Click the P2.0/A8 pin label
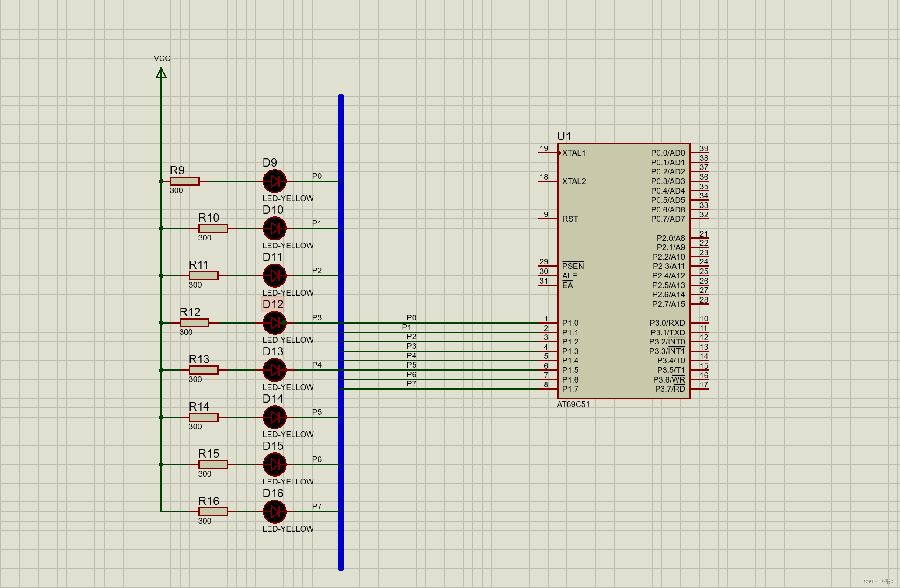 click(671, 238)
